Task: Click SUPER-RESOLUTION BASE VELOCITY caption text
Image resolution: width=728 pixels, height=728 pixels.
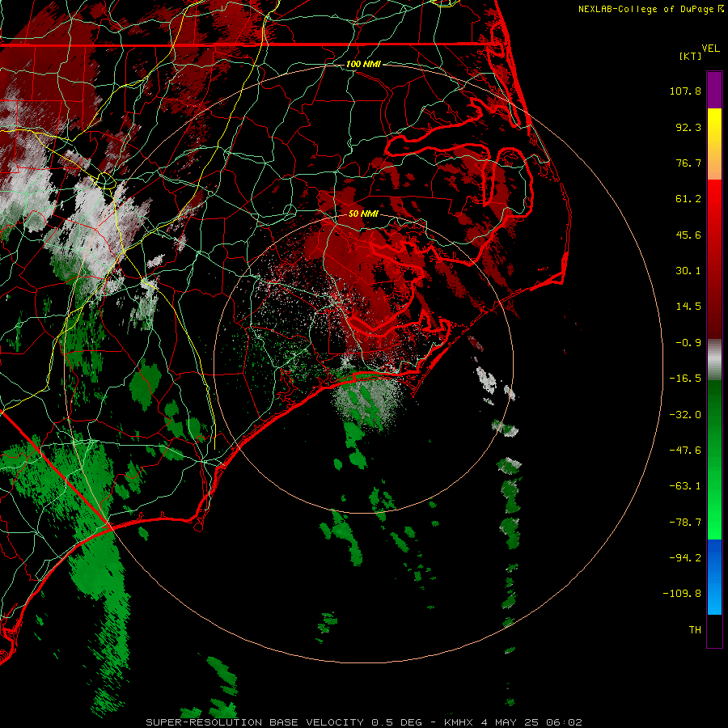Action: pos(255,722)
